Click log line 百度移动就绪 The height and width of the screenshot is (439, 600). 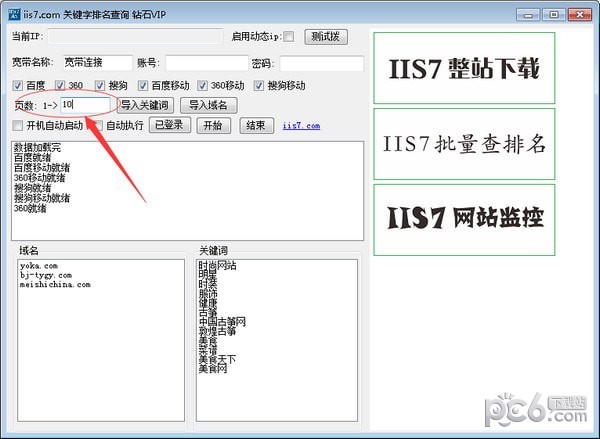pyautogui.click(x=42, y=168)
